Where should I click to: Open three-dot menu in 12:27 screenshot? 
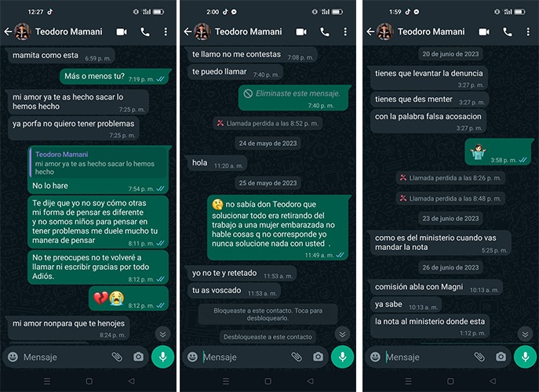tap(166, 32)
